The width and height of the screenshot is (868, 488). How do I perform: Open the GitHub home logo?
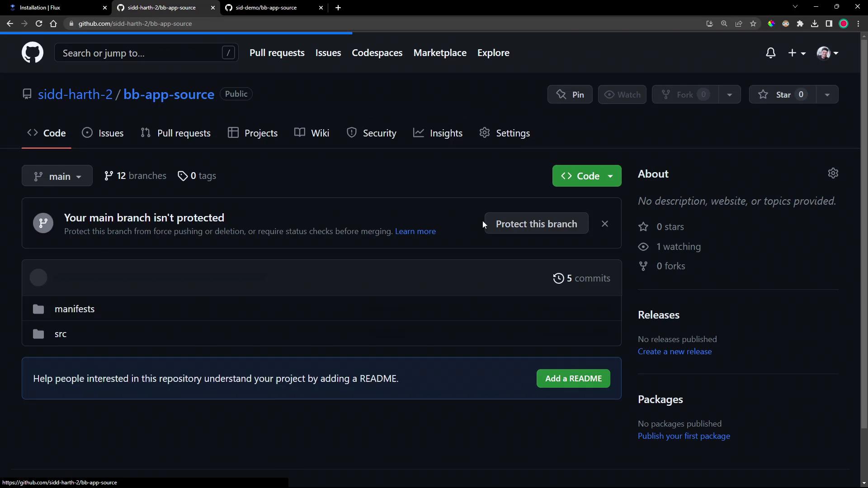click(33, 53)
